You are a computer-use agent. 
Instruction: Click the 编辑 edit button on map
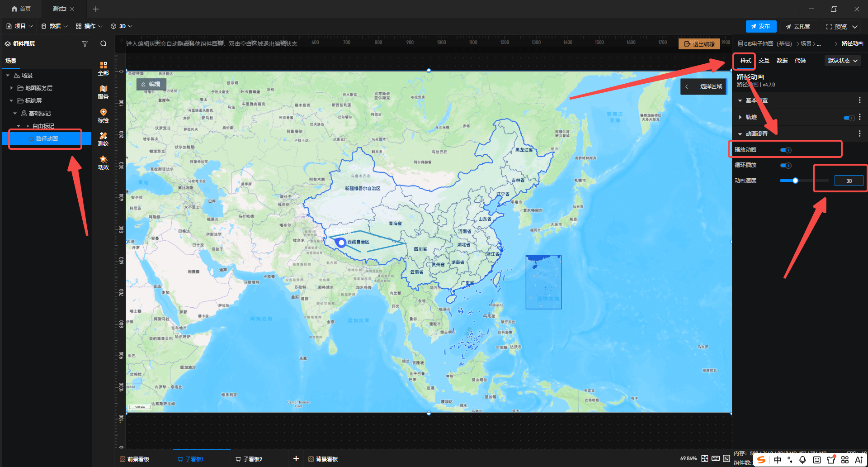pos(151,84)
